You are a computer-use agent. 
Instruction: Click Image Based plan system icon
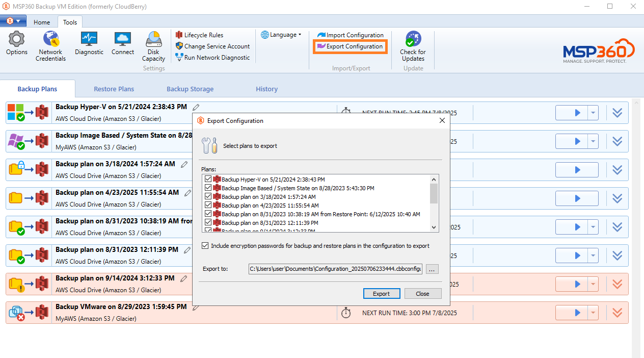point(16,141)
